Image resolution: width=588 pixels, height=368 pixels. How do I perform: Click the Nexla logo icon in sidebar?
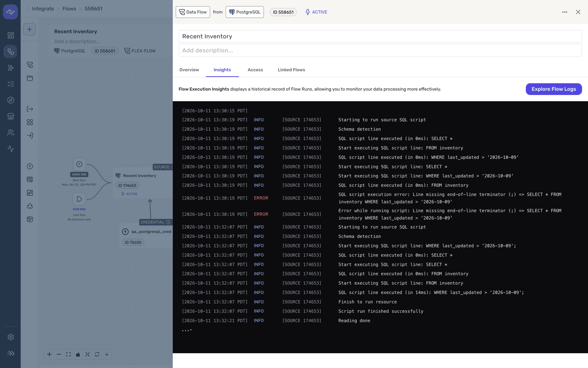coord(10,12)
